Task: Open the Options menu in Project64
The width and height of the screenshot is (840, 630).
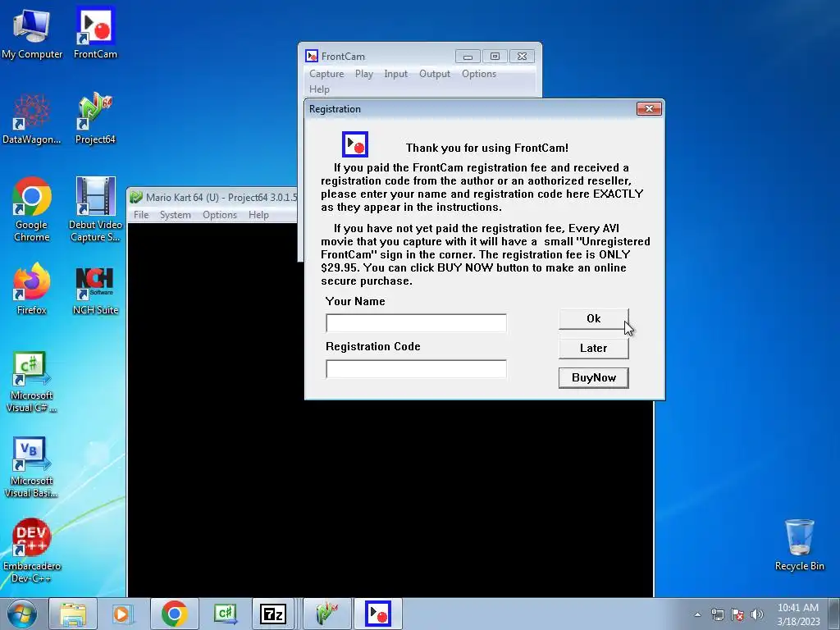Action: click(x=220, y=215)
